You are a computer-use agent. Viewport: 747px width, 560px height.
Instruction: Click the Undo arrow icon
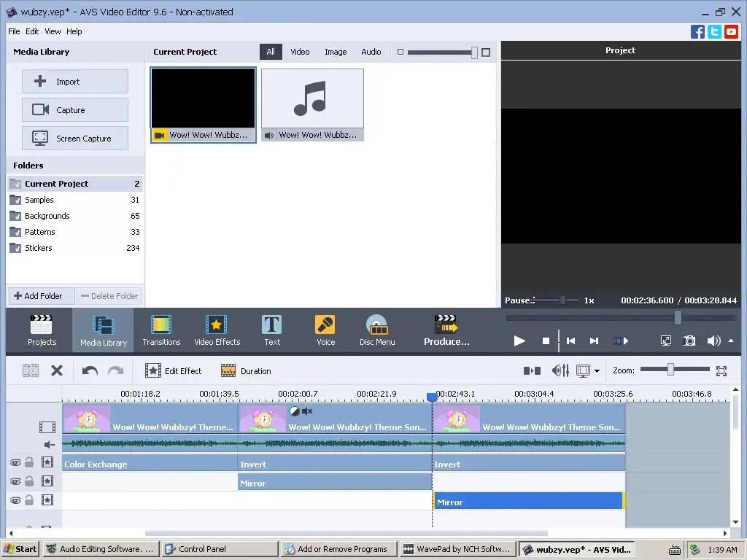coord(90,370)
